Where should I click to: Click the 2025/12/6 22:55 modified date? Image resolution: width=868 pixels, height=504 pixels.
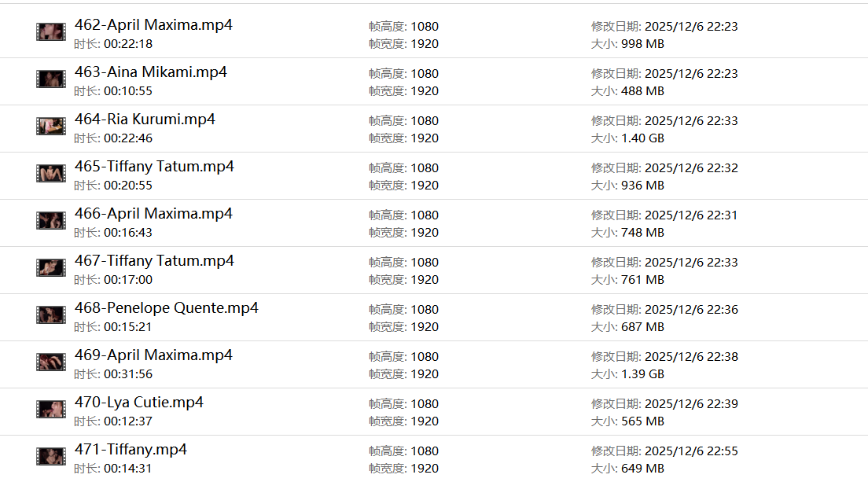(691, 451)
